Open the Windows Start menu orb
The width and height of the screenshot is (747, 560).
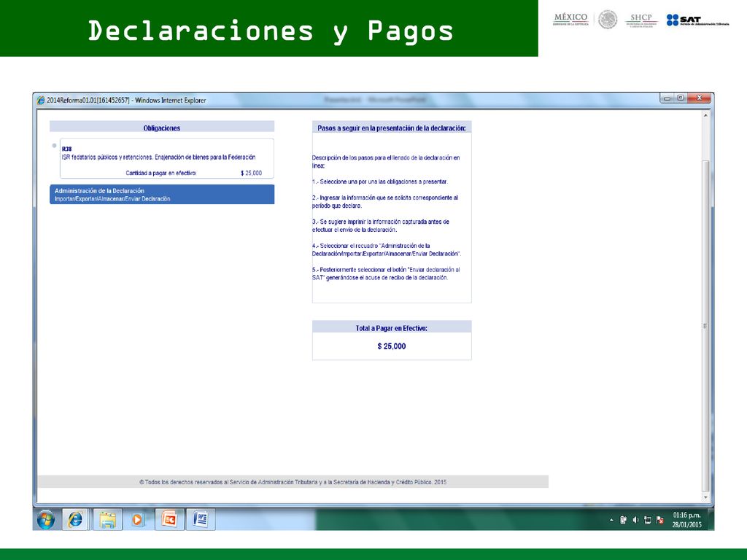pyautogui.click(x=46, y=519)
